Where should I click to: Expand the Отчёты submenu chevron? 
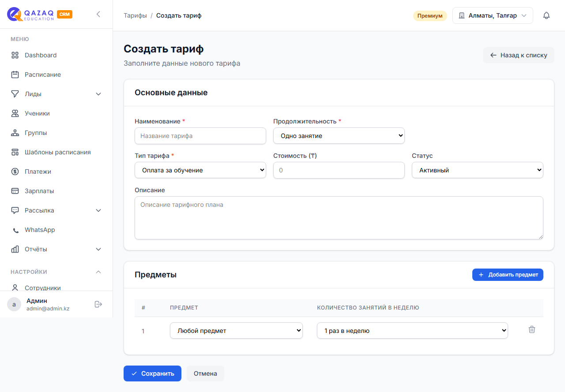[98, 249]
